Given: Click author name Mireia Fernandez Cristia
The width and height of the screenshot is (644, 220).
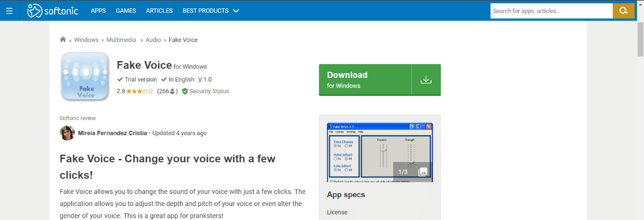Looking at the screenshot, I should point(113,133).
